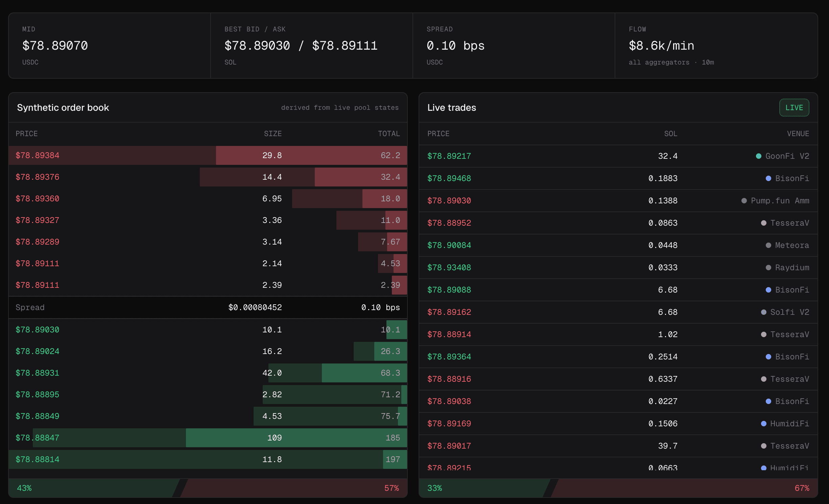
Task: Select bid row $78.88814
Action: [x=208, y=459]
